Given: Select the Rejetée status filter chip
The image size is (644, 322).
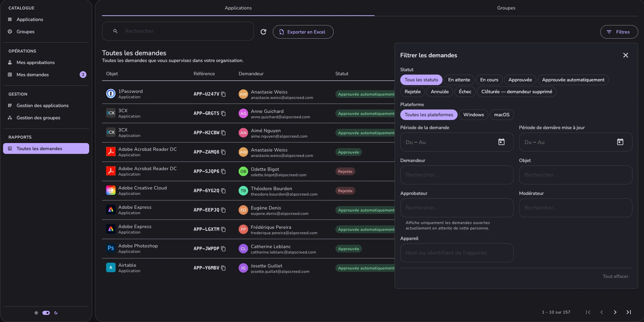Looking at the screenshot, I should 412,92.
